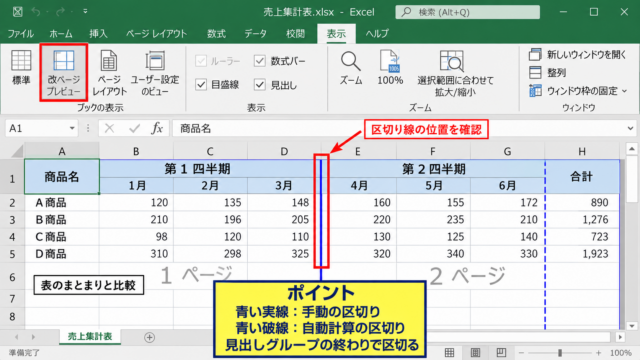Open the quick access toolbar customize dropdown
The image size is (640, 360).
[x=85, y=12]
